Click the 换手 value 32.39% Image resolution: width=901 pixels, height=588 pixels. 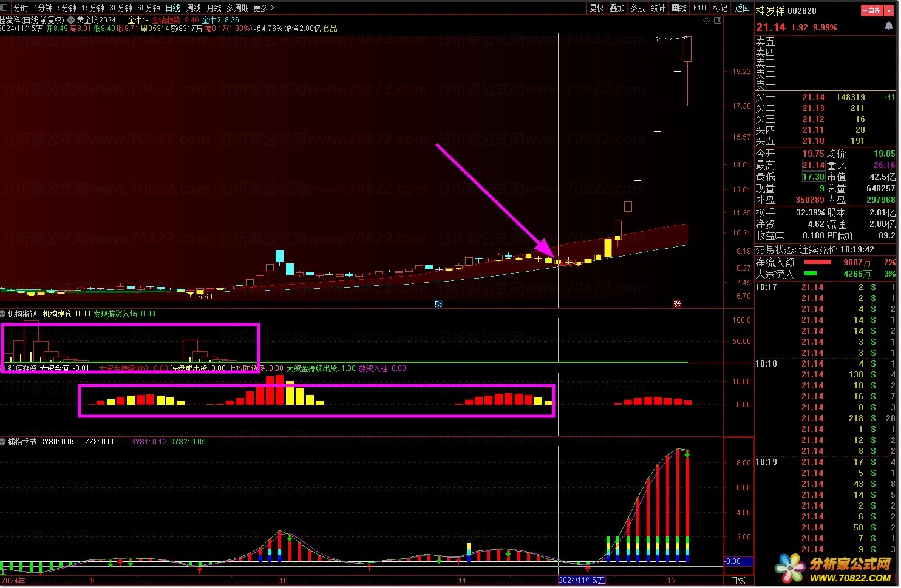811,212
